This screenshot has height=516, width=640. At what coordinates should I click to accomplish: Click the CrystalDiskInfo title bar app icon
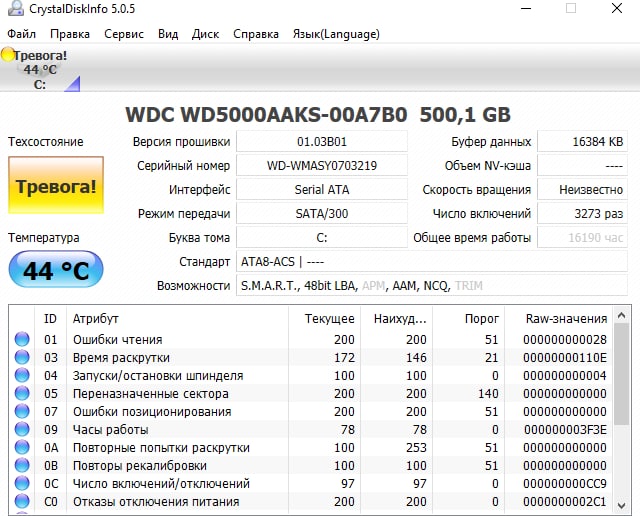tap(16, 8)
